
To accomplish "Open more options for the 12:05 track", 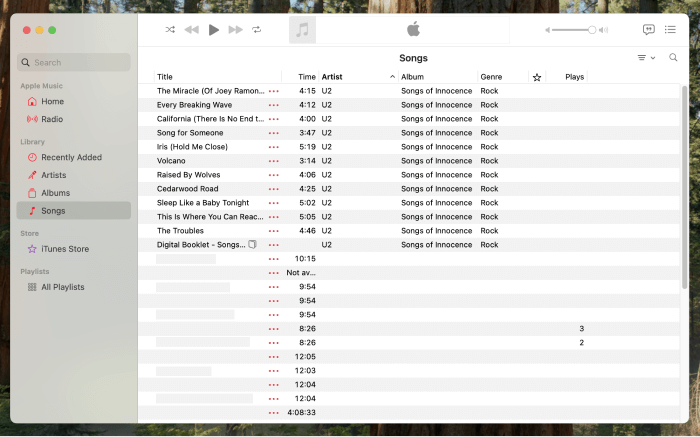I will [x=274, y=357].
